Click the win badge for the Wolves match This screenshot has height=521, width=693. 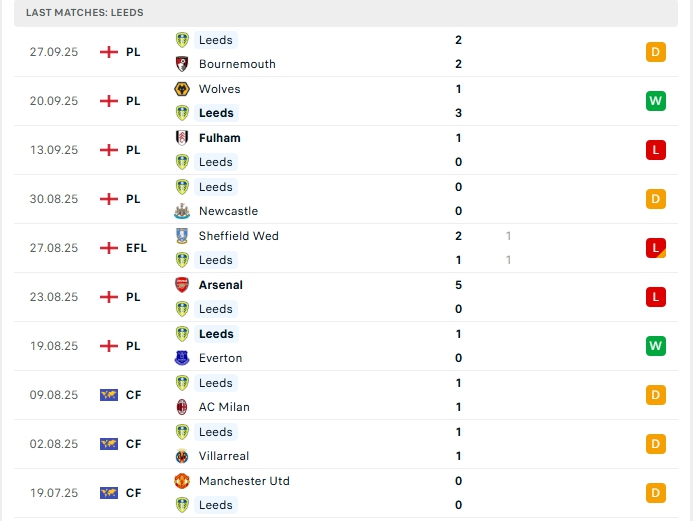point(656,101)
